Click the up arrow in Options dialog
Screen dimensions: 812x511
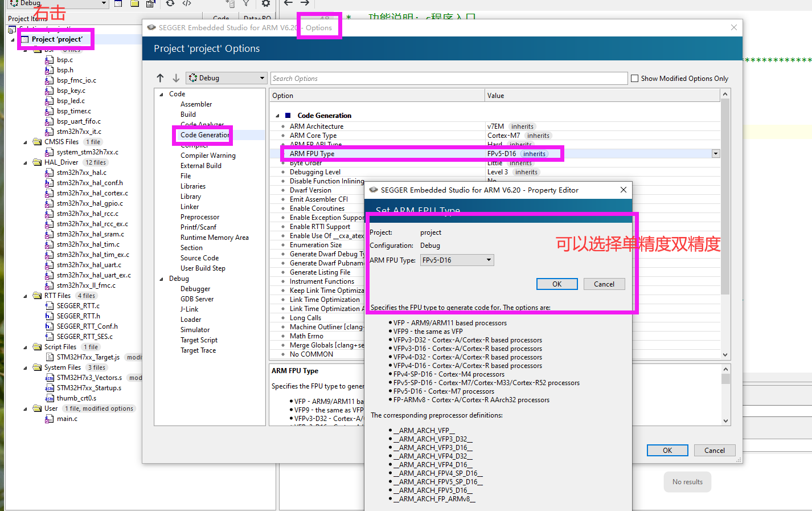coord(160,78)
